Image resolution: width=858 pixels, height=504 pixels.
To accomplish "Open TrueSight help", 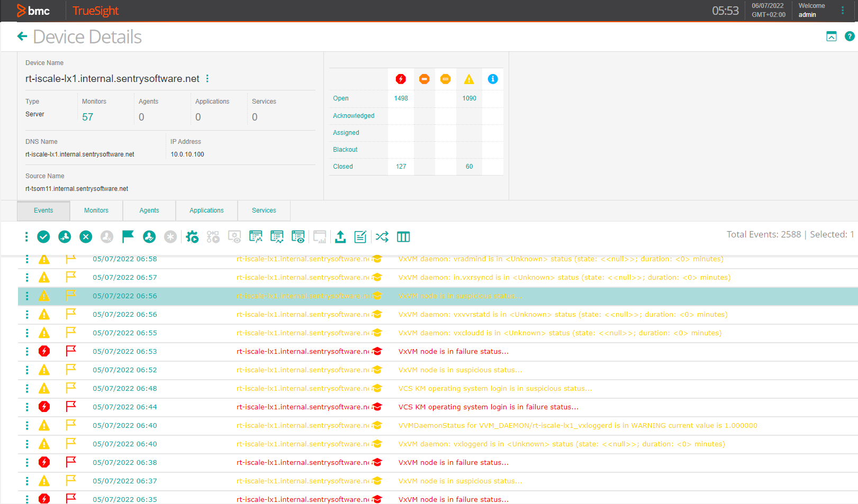I will pos(850,36).
